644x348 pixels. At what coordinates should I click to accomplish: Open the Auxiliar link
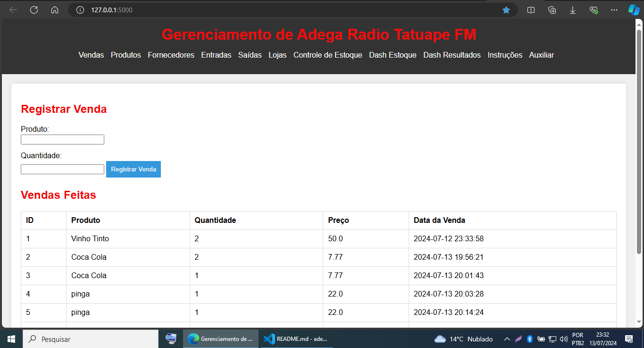point(542,55)
